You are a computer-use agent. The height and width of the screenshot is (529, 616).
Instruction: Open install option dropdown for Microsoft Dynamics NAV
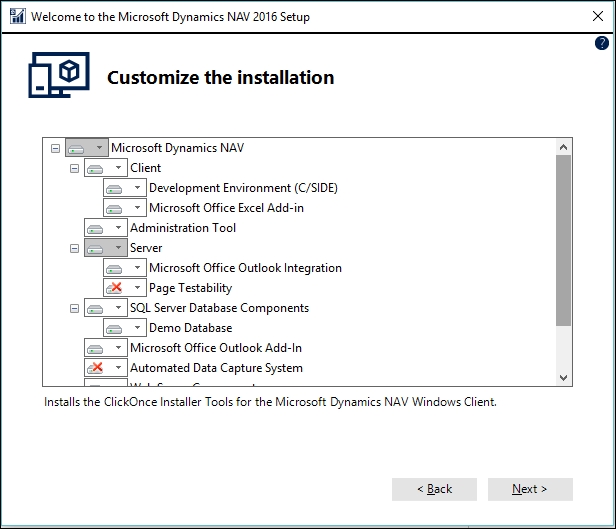(x=99, y=148)
